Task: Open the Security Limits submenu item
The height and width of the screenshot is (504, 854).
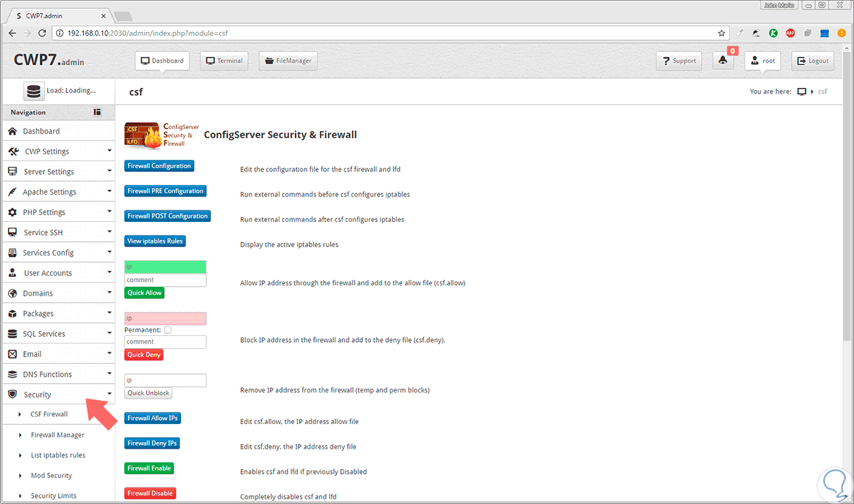Action: click(x=53, y=496)
